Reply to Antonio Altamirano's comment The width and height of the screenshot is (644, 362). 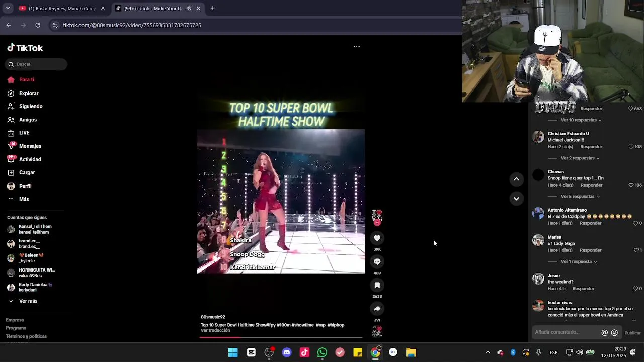click(591, 223)
